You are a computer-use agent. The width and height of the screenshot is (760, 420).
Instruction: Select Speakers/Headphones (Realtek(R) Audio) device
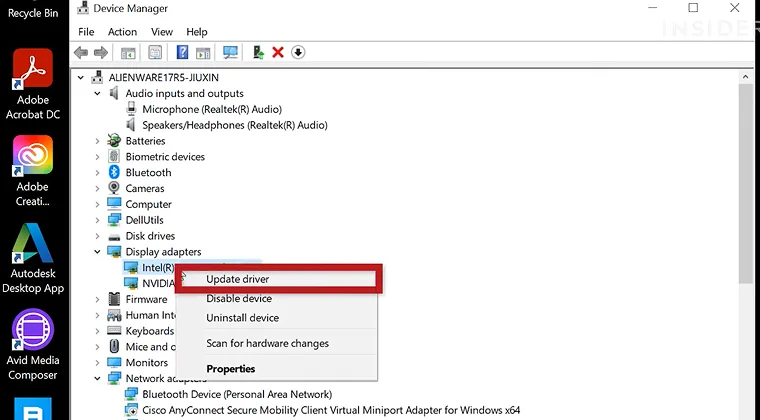[235, 125]
